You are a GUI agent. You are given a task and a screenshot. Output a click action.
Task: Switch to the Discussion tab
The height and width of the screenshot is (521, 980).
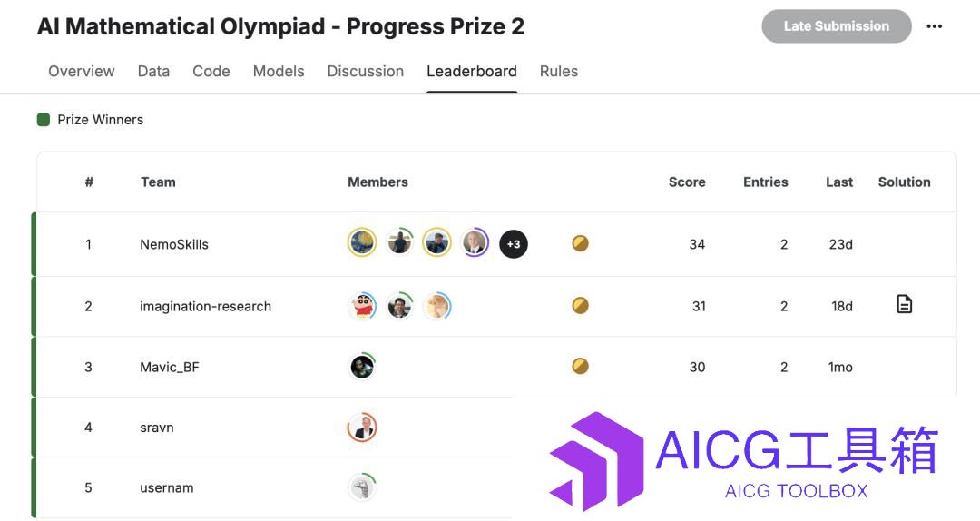coord(366,72)
